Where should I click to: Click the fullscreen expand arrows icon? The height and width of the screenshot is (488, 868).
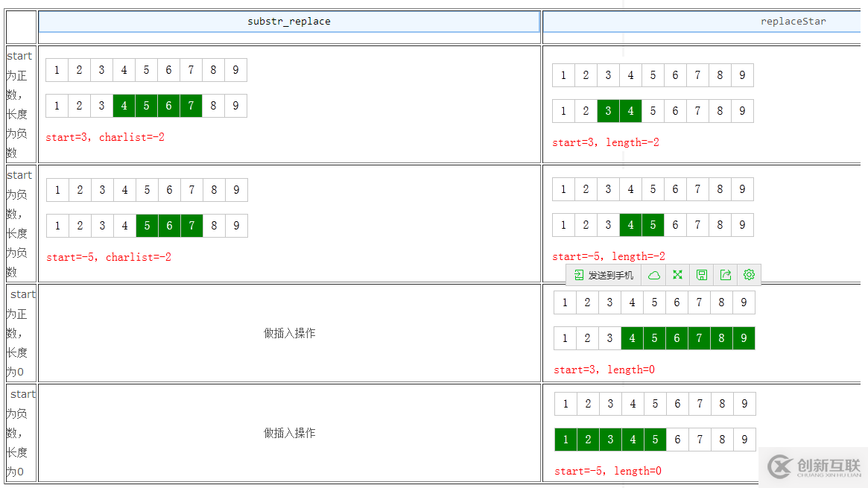(677, 275)
